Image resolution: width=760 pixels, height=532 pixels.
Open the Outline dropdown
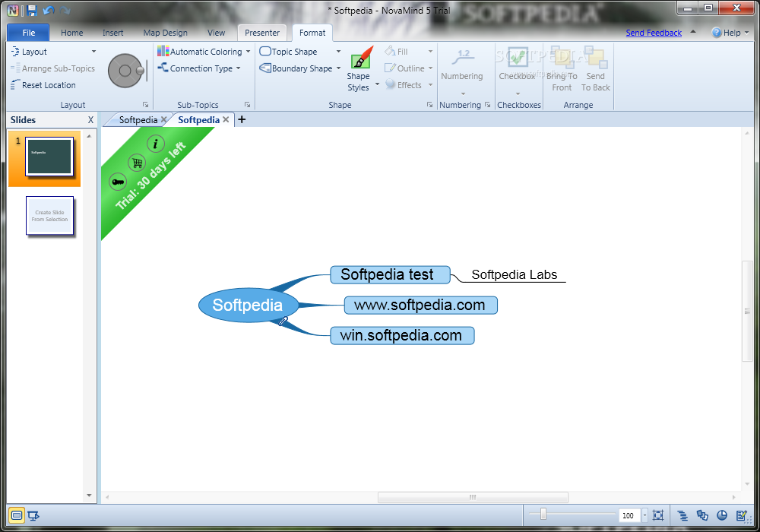(x=430, y=68)
